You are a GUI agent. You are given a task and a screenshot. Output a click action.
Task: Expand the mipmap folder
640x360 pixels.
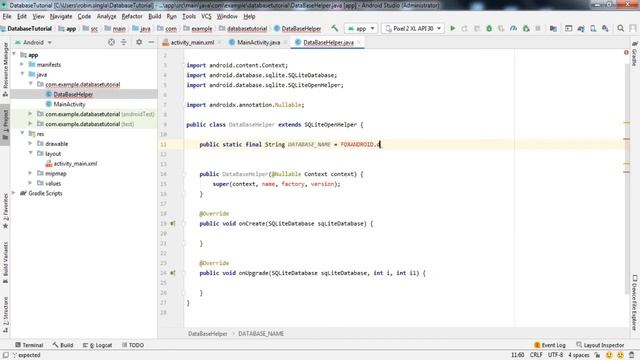(x=30, y=173)
